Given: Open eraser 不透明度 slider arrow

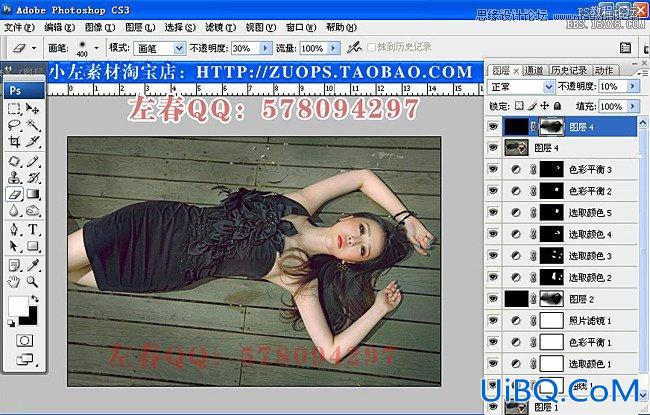Looking at the screenshot, I should click(x=266, y=48).
